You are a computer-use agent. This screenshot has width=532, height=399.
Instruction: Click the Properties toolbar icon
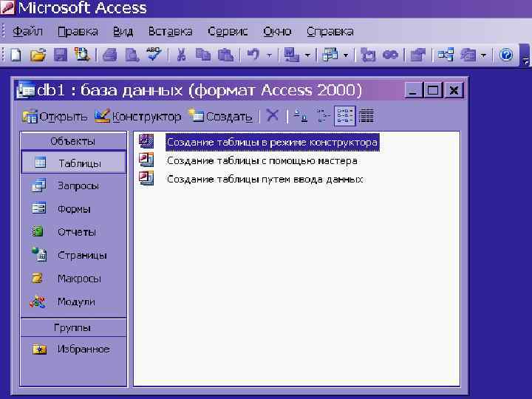coord(417,55)
